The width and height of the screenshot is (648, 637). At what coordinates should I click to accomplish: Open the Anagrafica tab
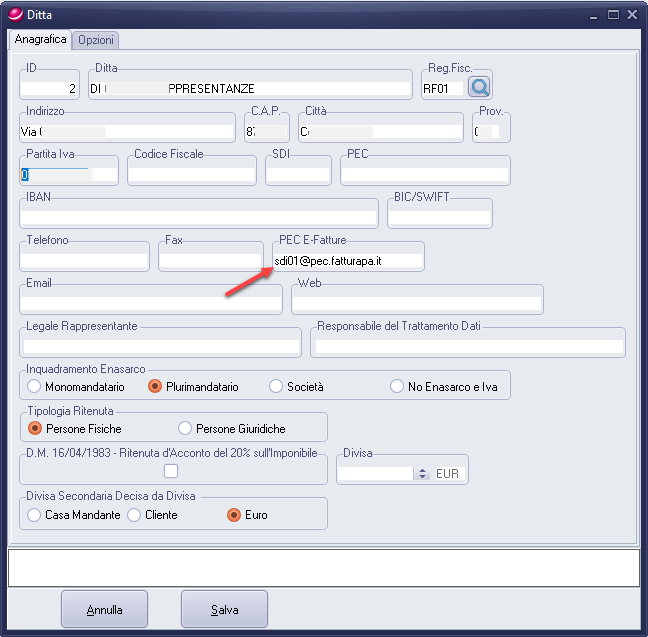click(40, 40)
